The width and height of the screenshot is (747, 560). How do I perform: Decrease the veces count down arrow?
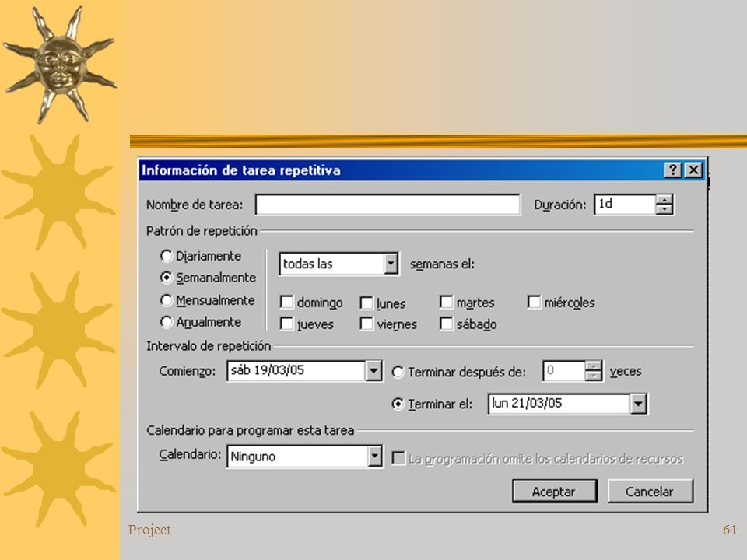click(x=593, y=376)
